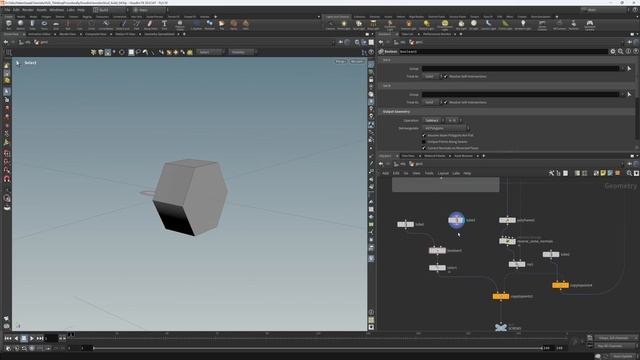
Task: Click the Set A Group input field
Action: coord(521,69)
